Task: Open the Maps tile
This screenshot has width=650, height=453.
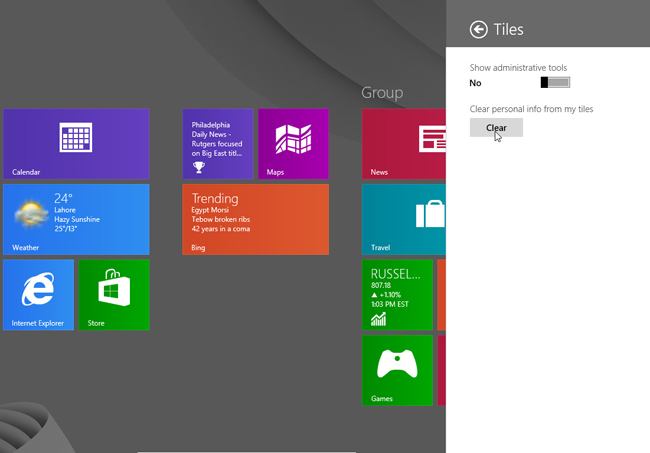Action: (x=293, y=144)
